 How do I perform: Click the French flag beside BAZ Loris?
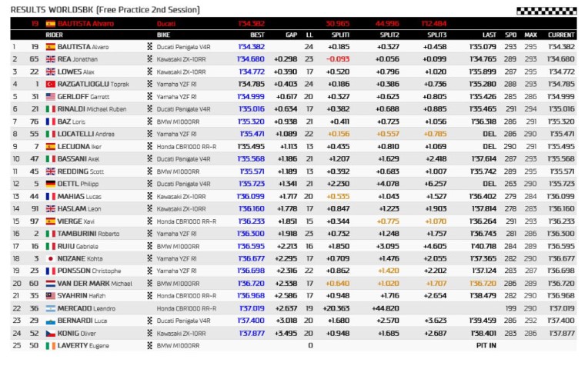pos(50,121)
